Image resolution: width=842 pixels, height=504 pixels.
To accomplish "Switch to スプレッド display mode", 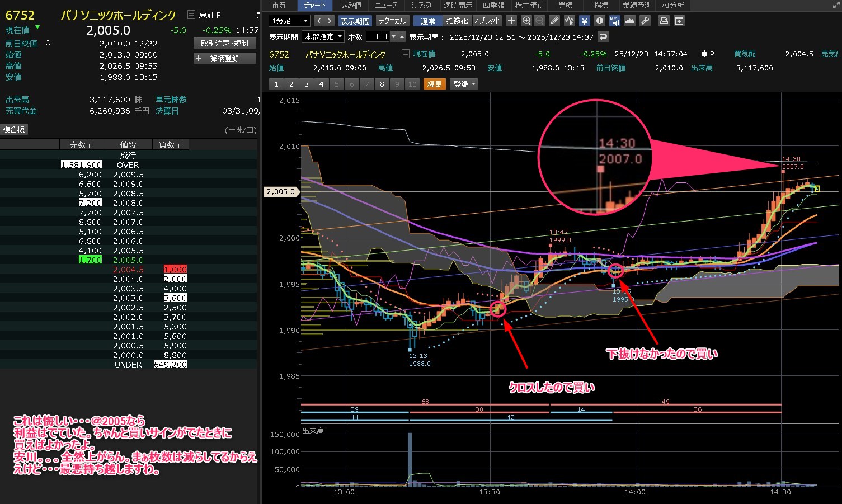I will (x=487, y=21).
